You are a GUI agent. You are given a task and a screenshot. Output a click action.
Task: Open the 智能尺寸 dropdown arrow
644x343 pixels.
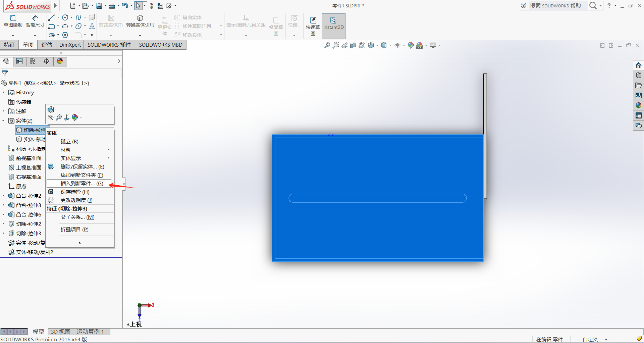[35, 36]
